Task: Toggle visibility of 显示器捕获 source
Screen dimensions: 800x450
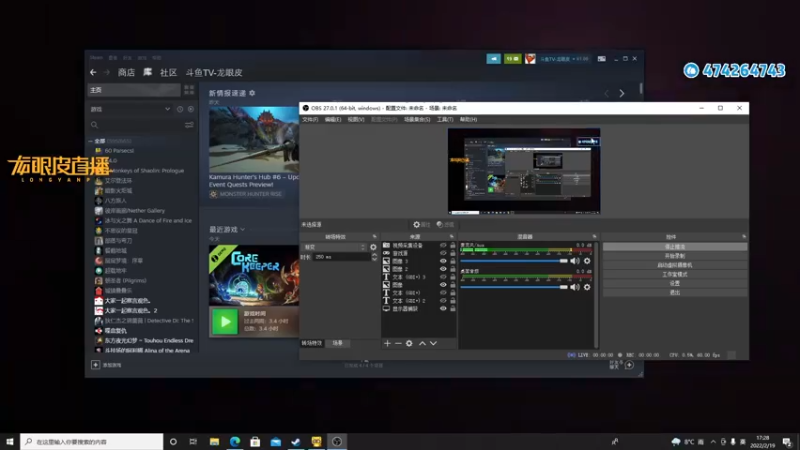Action: coord(443,309)
